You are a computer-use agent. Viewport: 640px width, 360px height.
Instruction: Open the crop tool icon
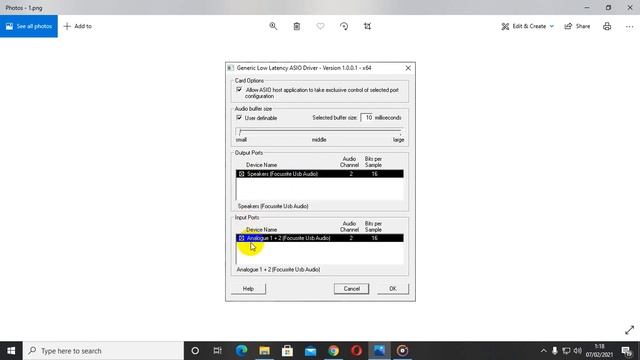click(x=367, y=26)
